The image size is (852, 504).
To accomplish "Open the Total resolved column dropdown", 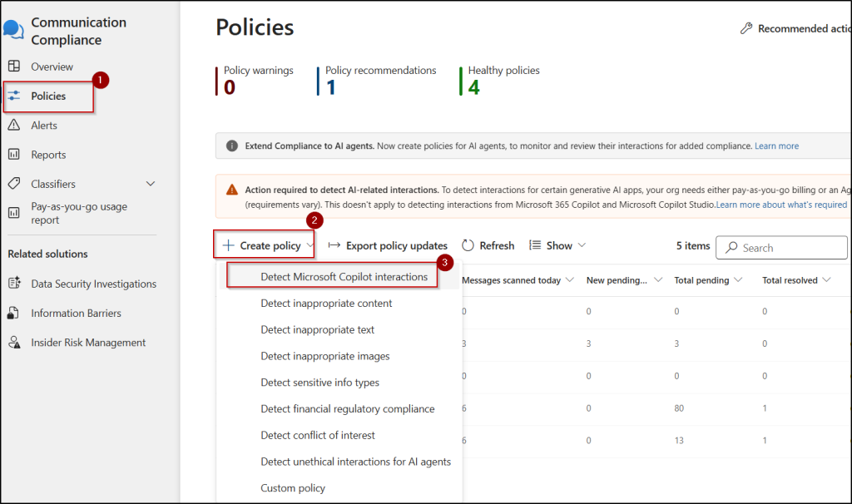I will pos(826,279).
